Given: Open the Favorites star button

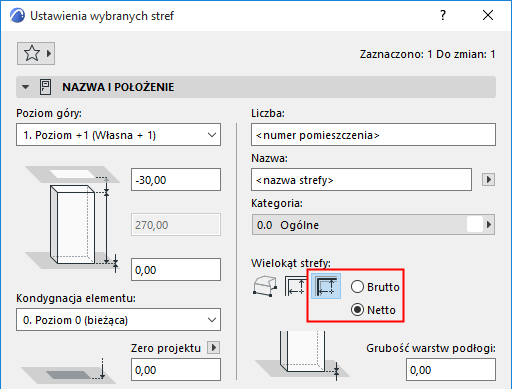Looking at the screenshot, I should coord(36,53).
